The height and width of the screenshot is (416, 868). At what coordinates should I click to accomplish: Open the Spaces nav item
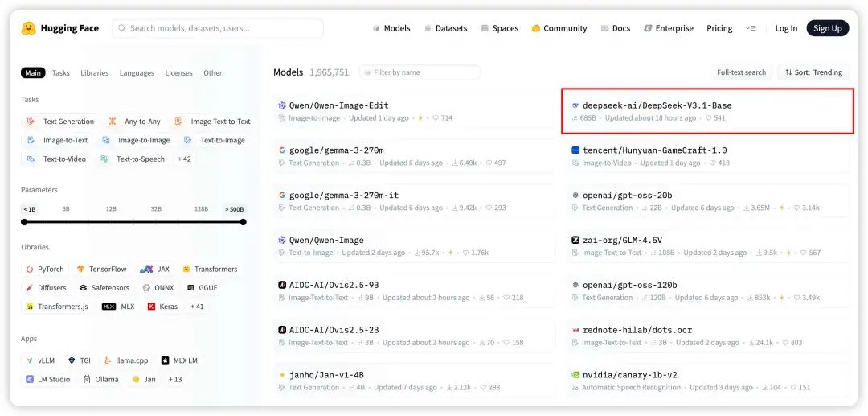(x=499, y=28)
